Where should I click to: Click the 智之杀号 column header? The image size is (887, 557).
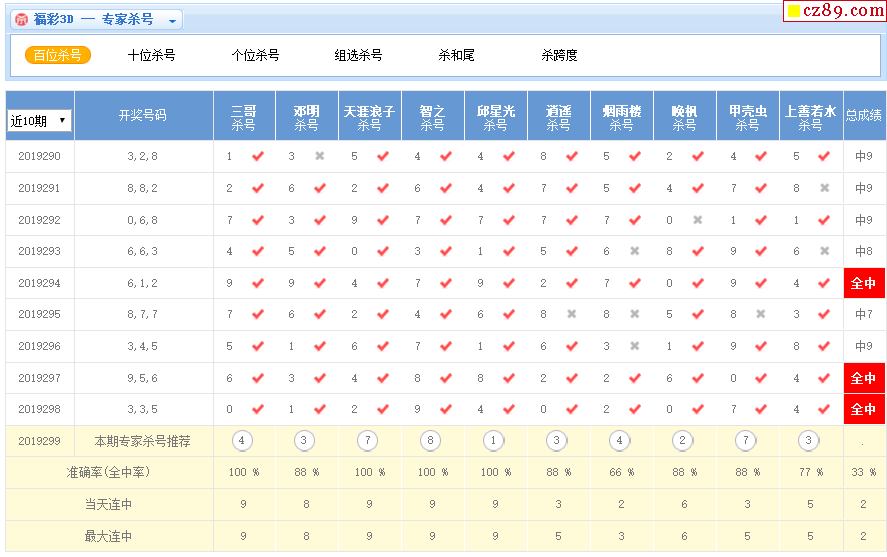(x=433, y=115)
